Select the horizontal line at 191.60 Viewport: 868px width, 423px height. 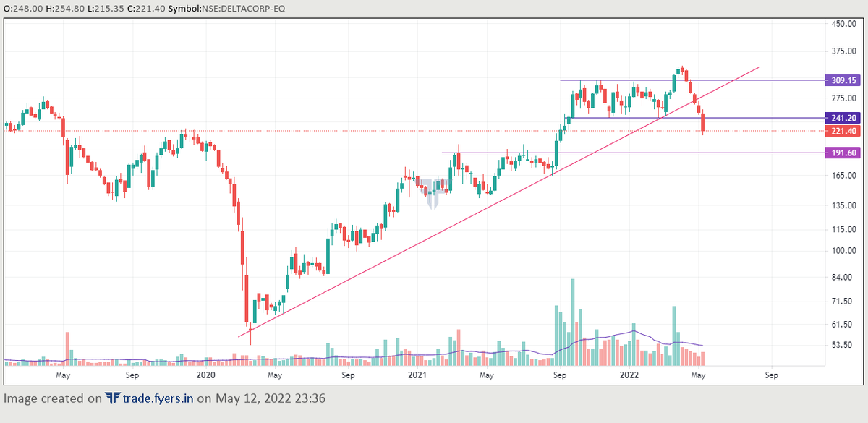(633, 153)
